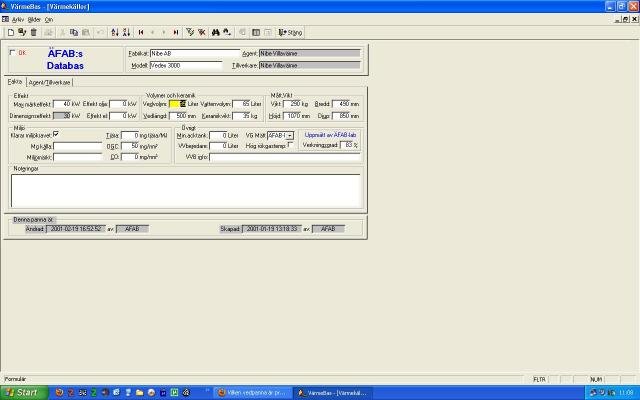
Task: Jump to the last record arrow
Action: (x=176, y=32)
